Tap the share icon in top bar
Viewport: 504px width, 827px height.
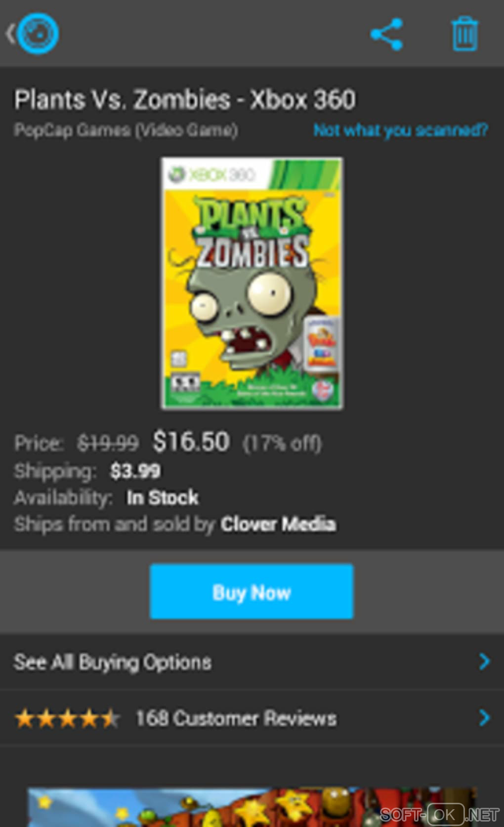tap(387, 34)
